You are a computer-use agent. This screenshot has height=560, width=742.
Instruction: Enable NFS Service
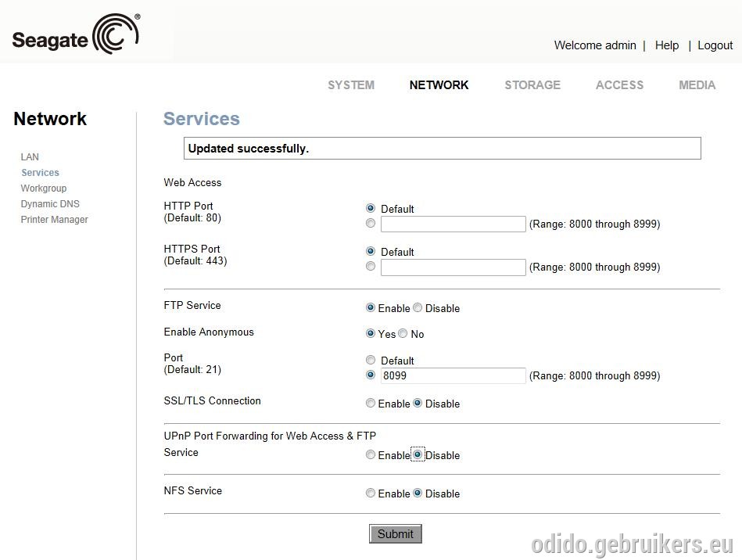pos(371,493)
